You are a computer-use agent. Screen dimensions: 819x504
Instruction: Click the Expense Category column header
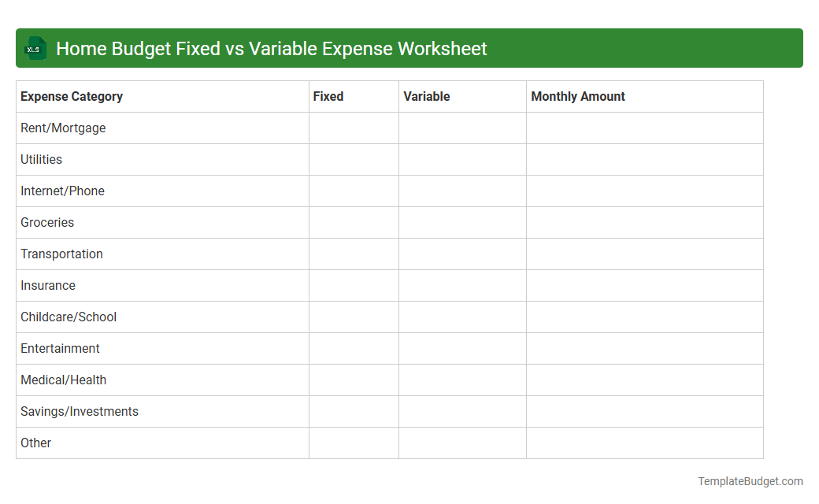[x=71, y=96]
